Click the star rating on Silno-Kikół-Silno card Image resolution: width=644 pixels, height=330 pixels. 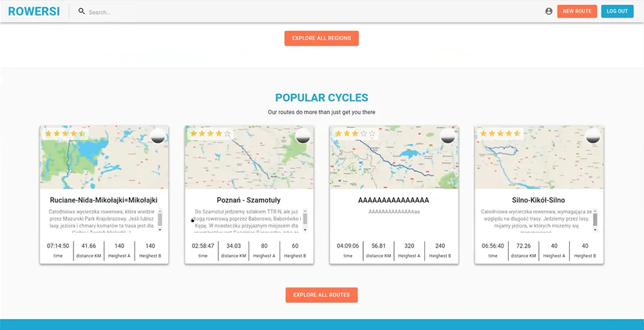500,133
